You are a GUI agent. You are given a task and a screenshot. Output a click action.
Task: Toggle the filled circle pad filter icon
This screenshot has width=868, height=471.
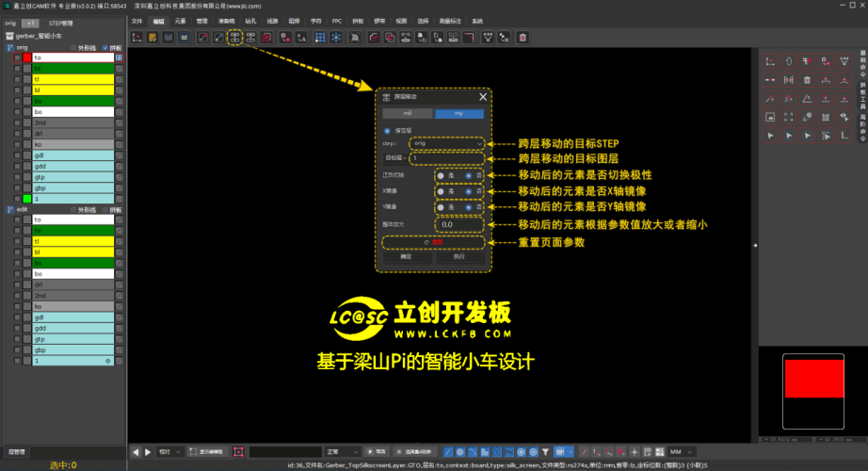point(460,452)
